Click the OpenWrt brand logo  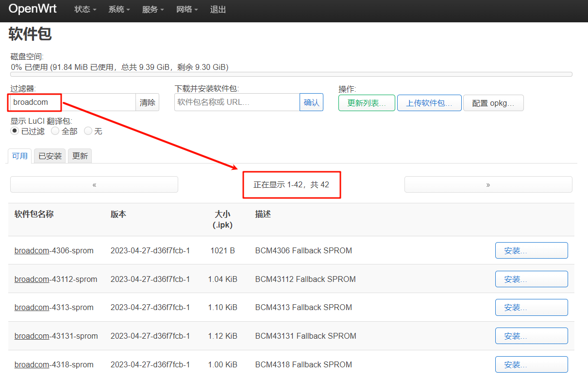click(33, 9)
